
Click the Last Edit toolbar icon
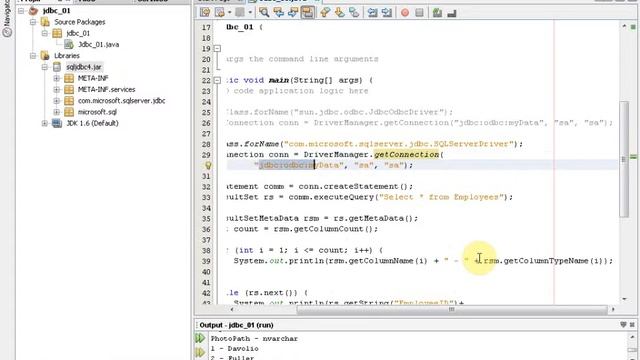(x=205, y=13)
